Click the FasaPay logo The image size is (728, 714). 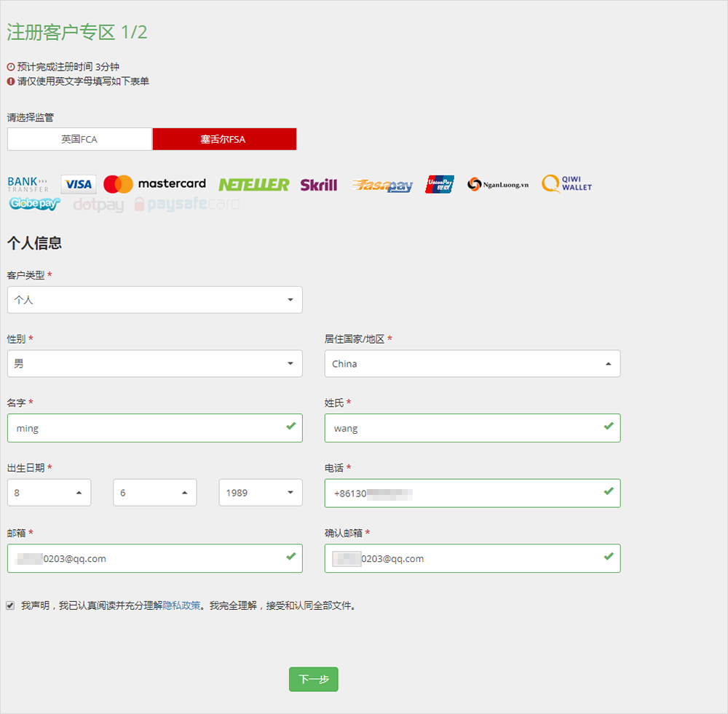tap(381, 185)
